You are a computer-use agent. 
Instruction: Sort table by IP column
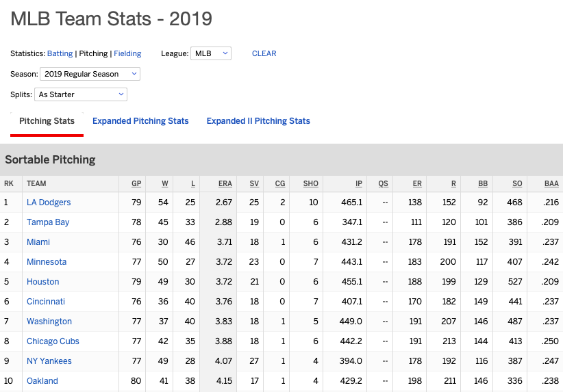click(x=359, y=183)
